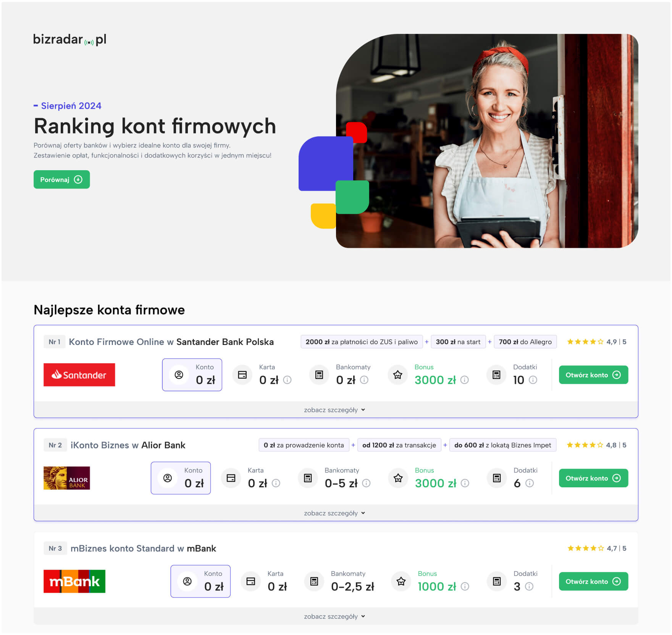Click the info icon next to Santander Karta
Image resolution: width=672 pixels, height=635 pixels.
tap(288, 380)
